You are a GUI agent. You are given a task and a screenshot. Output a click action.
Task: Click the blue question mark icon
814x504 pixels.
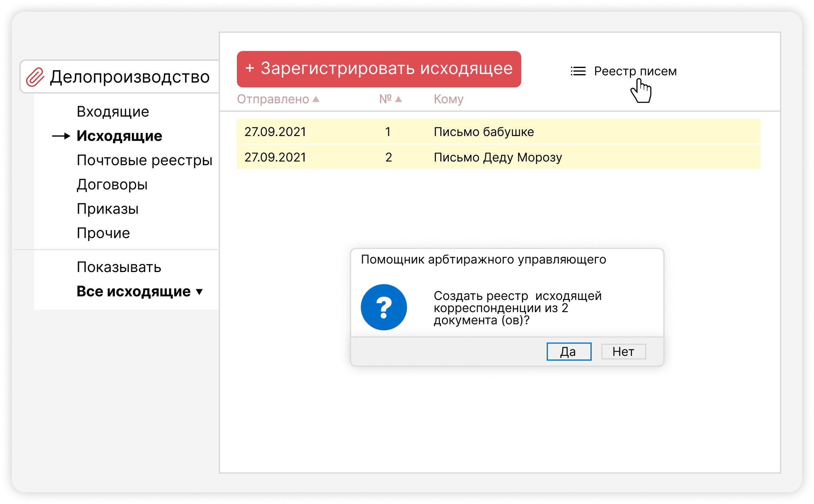coord(383,307)
